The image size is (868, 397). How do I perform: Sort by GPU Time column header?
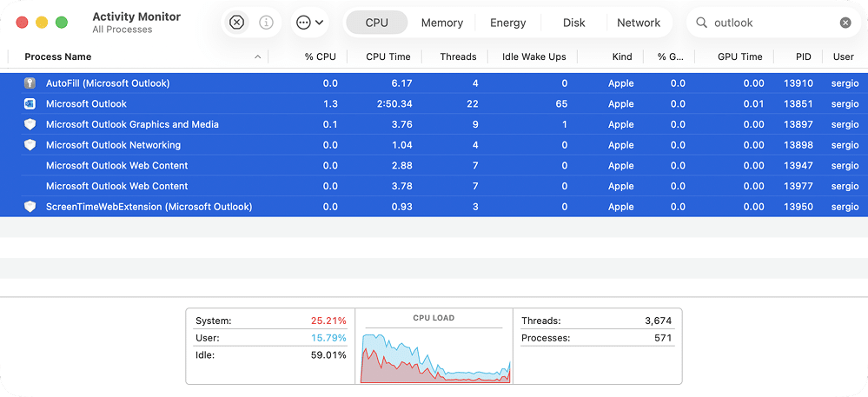[740, 56]
